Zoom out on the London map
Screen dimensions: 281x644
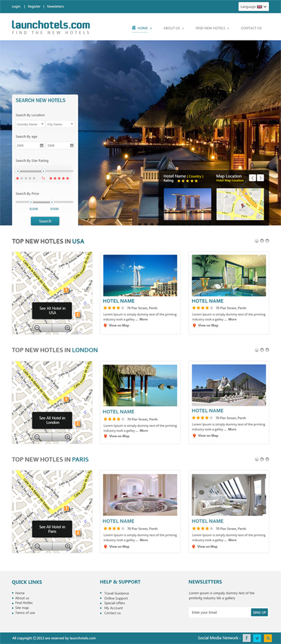click(x=38, y=437)
